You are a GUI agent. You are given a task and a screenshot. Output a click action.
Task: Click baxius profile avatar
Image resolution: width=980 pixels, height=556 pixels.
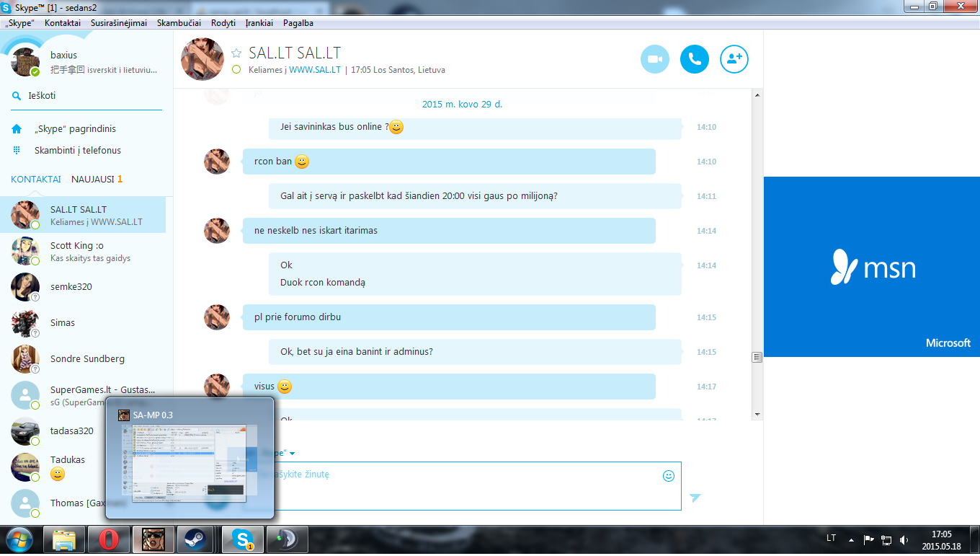25,62
